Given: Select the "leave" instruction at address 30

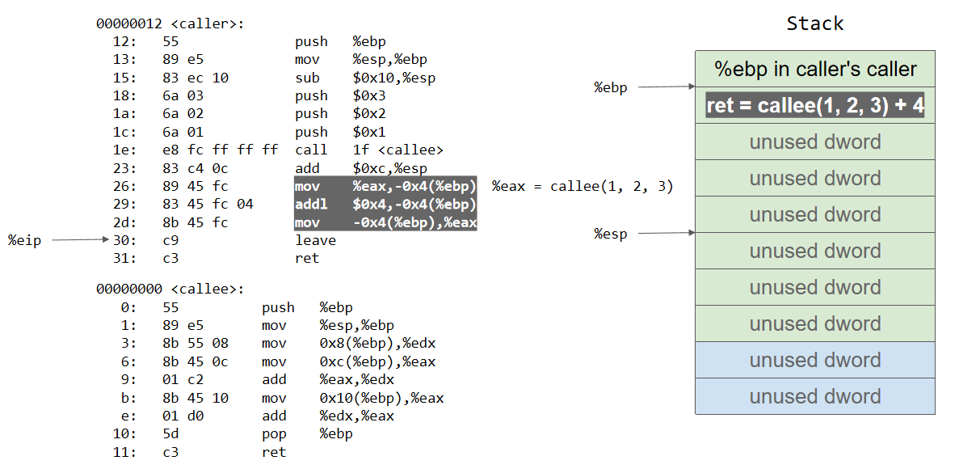Looking at the screenshot, I should pyautogui.click(x=316, y=240).
